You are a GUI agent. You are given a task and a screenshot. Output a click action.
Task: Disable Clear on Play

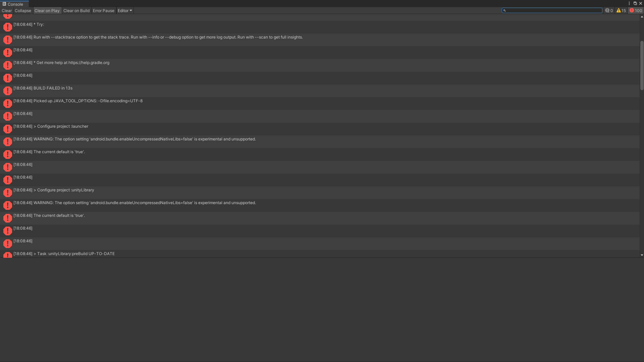pos(47,11)
